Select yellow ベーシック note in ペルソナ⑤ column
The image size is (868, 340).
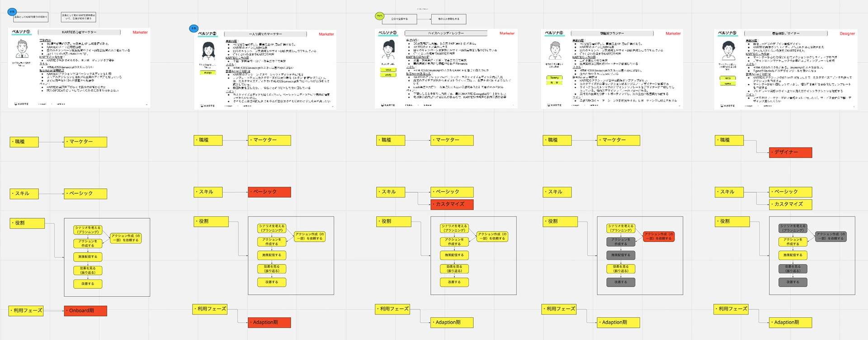(791, 192)
